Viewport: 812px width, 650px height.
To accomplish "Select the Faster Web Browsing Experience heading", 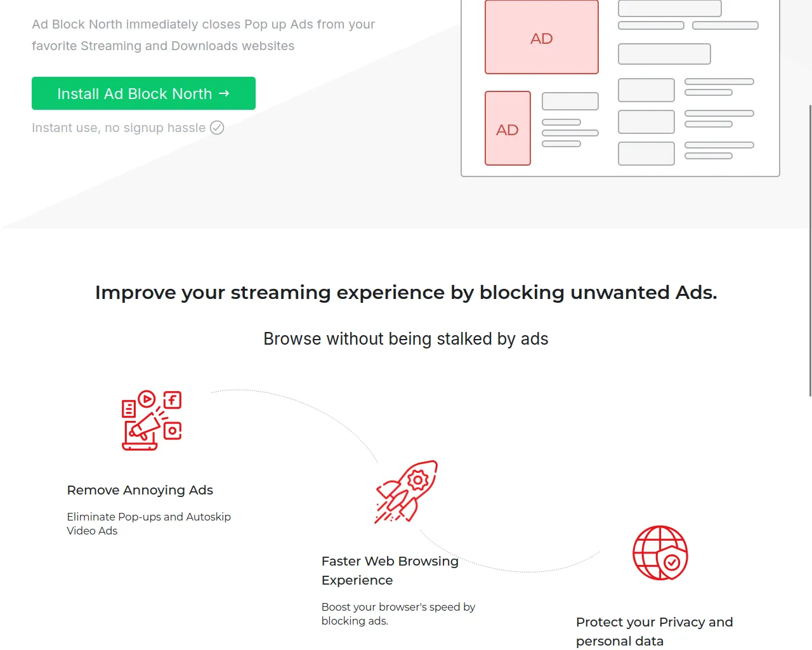I will point(390,570).
